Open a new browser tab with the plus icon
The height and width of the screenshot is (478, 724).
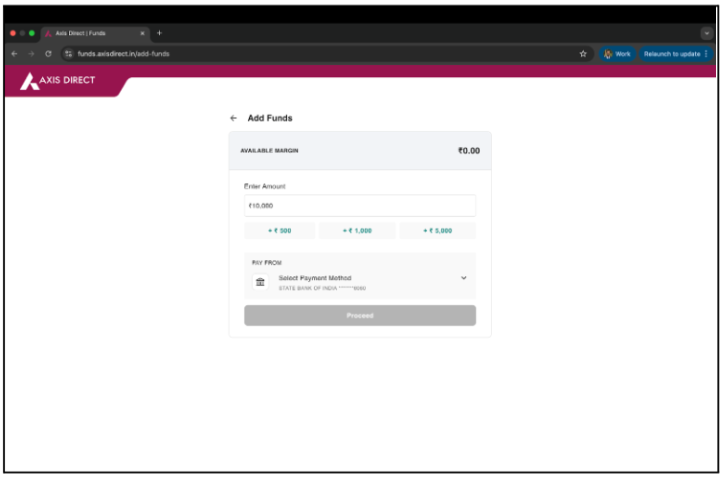(x=159, y=33)
